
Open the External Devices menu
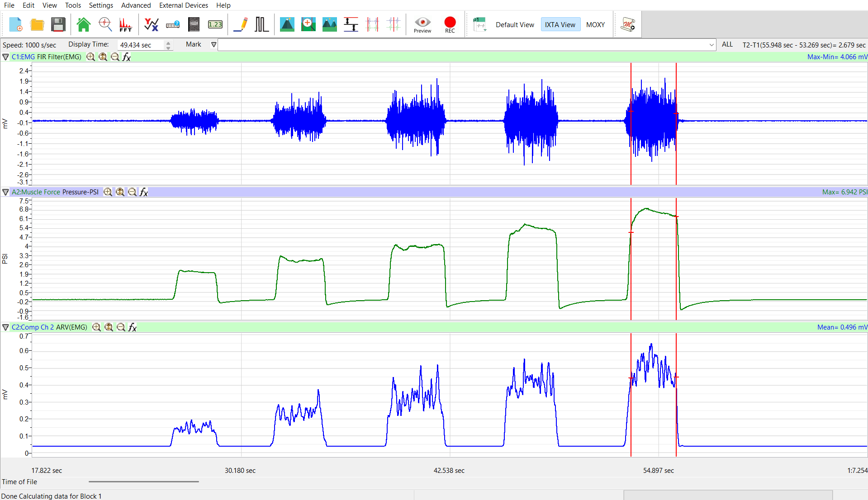point(183,5)
